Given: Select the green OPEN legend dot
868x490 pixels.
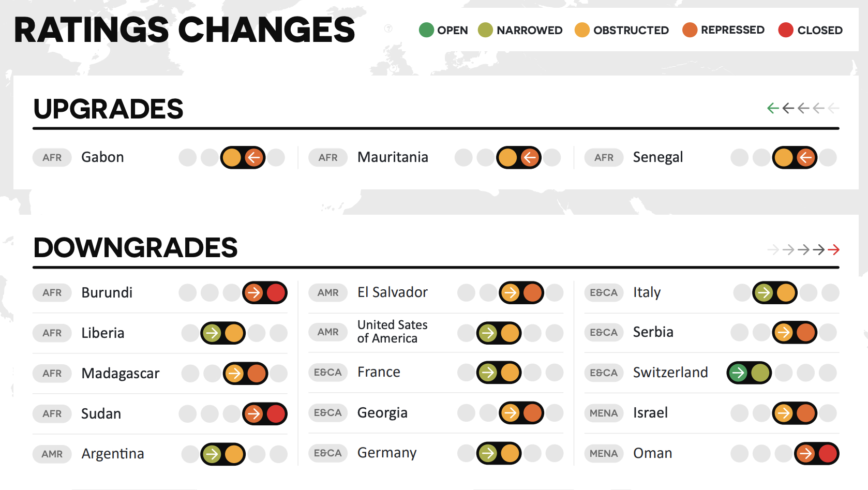Looking at the screenshot, I should click(426, 30).
